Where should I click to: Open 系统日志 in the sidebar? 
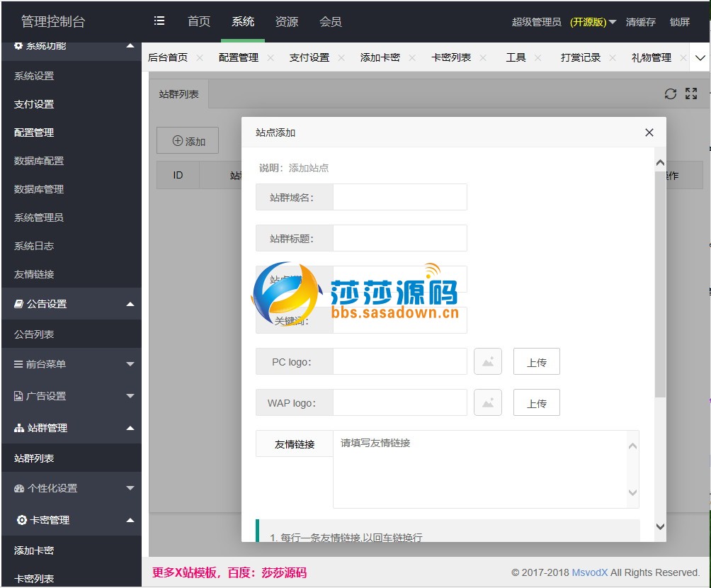coord(34,246)
